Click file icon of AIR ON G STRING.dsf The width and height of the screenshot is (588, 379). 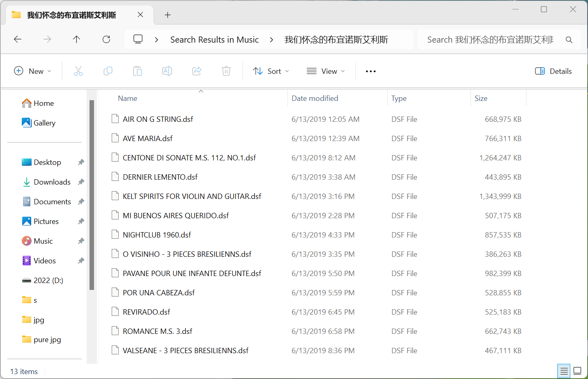coord(115,119)
